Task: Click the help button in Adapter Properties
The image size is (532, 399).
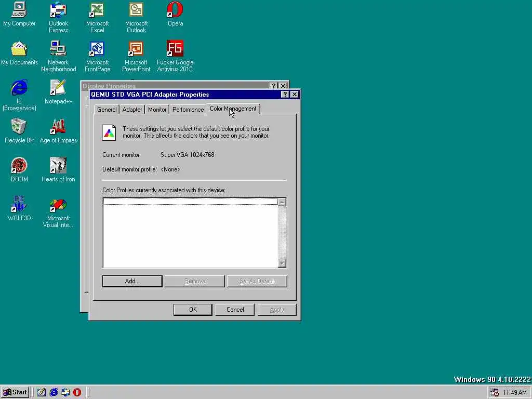Action: click(285, 95)
